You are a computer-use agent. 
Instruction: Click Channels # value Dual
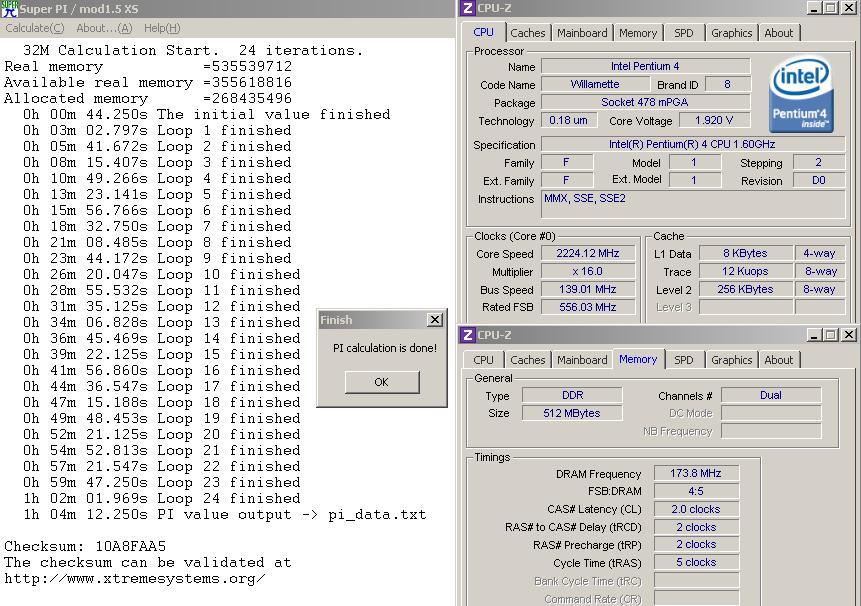pyautogui.click(x=771, y=395)
